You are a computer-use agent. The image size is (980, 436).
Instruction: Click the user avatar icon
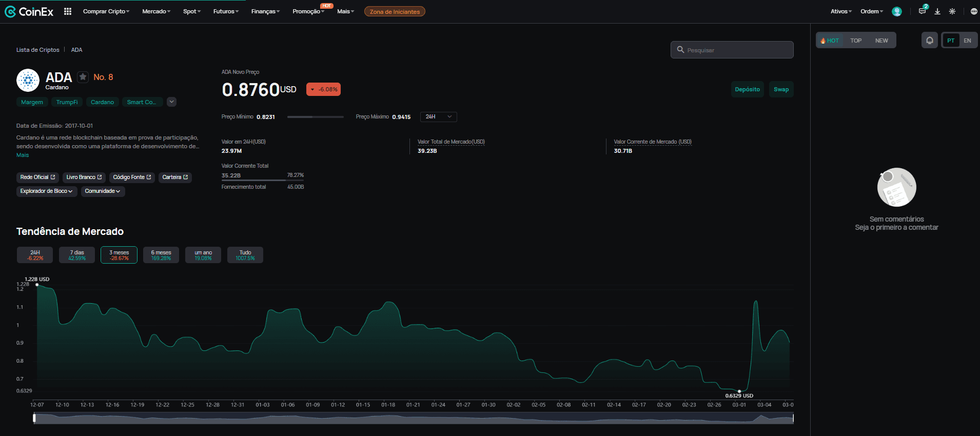pyautogui.click(x=897, y=11)
